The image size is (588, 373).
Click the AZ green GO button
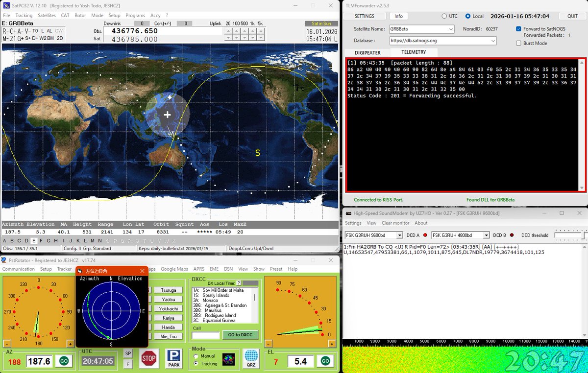click(x=64, y=361)
